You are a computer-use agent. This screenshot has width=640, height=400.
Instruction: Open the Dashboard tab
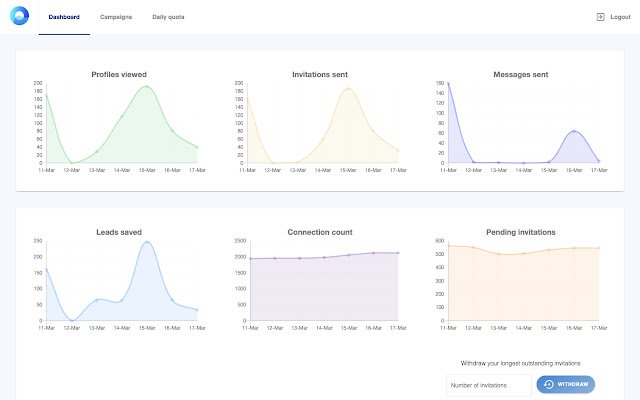coord(64,17)
